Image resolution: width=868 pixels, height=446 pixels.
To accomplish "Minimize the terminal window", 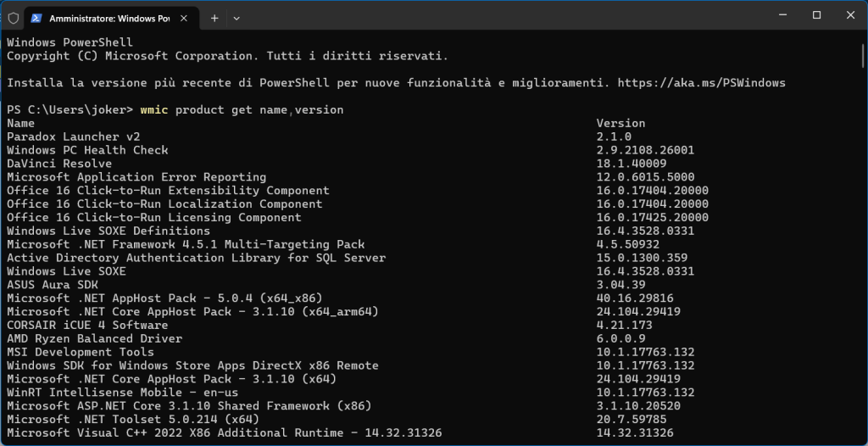I will tap(779, 15).
